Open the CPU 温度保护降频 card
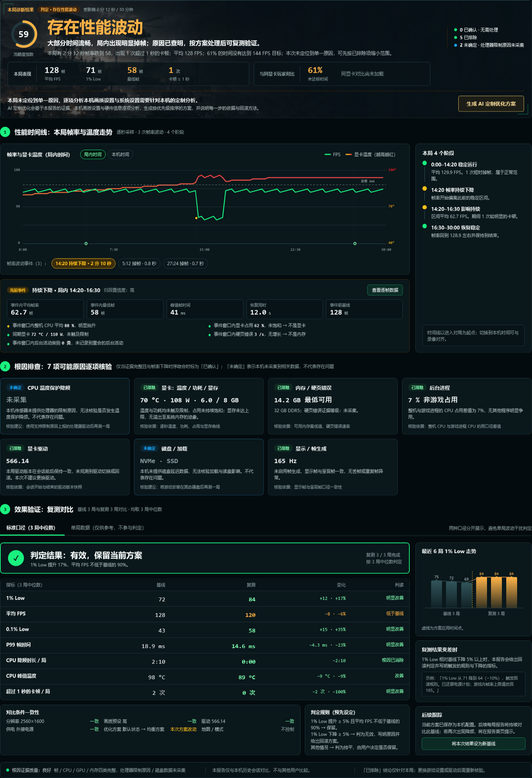This screenshot has width=532, height=778. tap(65, 406)
